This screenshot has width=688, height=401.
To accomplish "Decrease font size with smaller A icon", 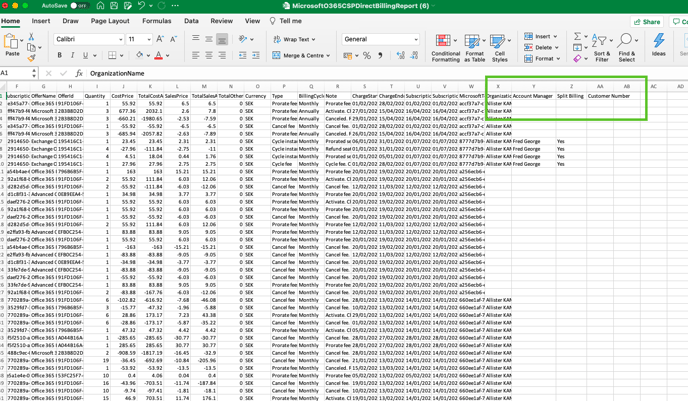I will [x=173, y=39].
